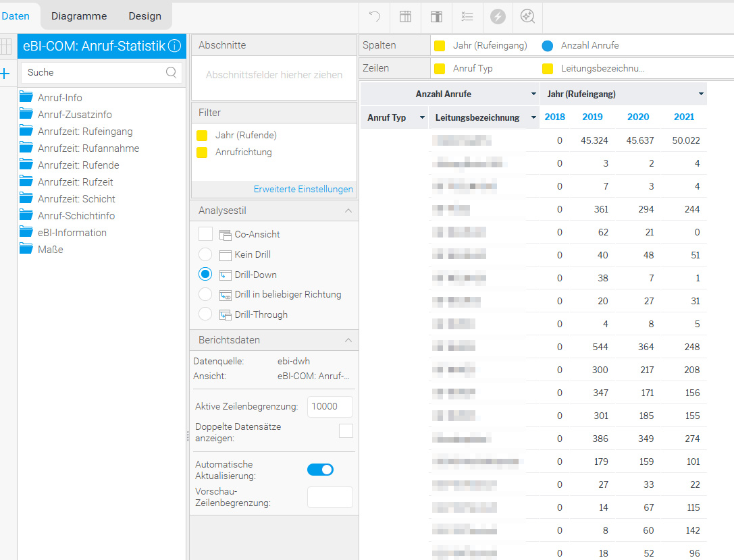Click the magnifier with sparkles toolbar icon
The width and height of the screenshot is (734, 560).
tap(527, 16)
